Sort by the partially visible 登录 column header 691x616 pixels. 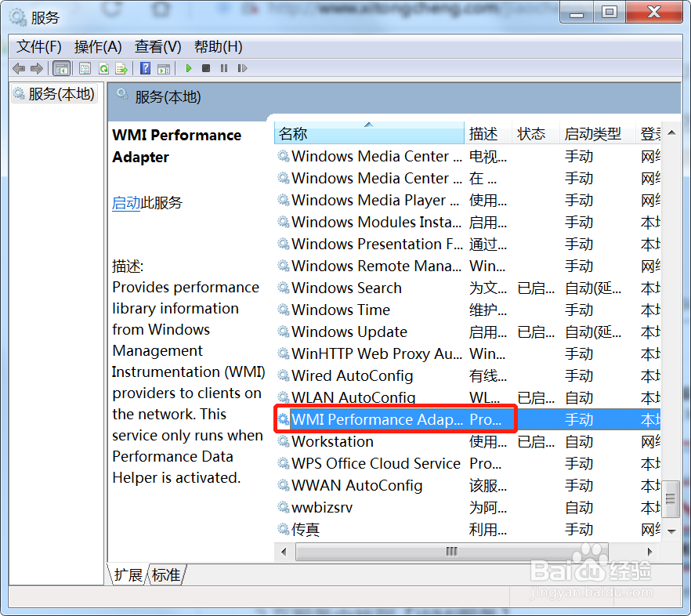(x=648, y=133)
